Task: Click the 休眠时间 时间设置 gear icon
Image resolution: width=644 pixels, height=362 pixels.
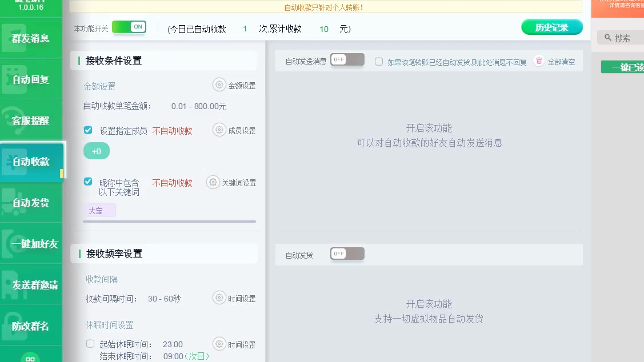Action: (x=219, y=344)
